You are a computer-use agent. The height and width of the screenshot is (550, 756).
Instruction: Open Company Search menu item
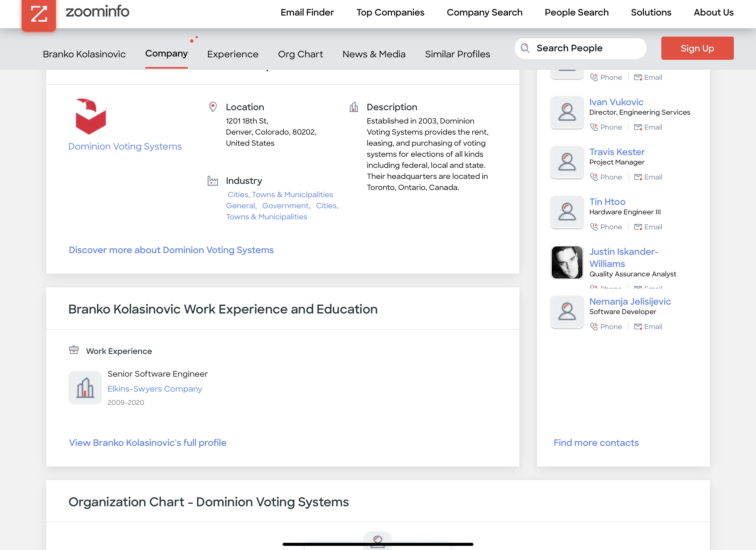(484, 12)
